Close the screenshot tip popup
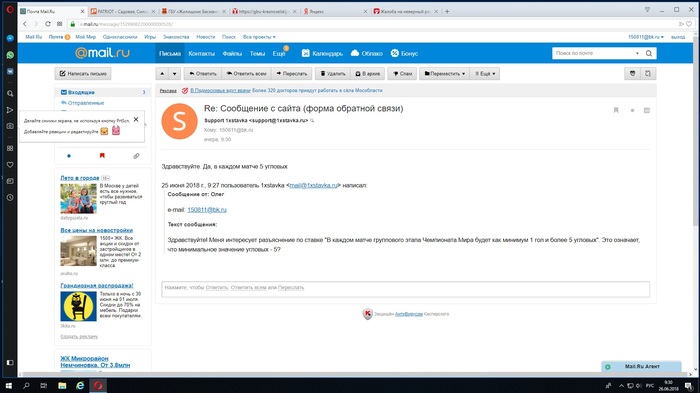 [136, 119]
